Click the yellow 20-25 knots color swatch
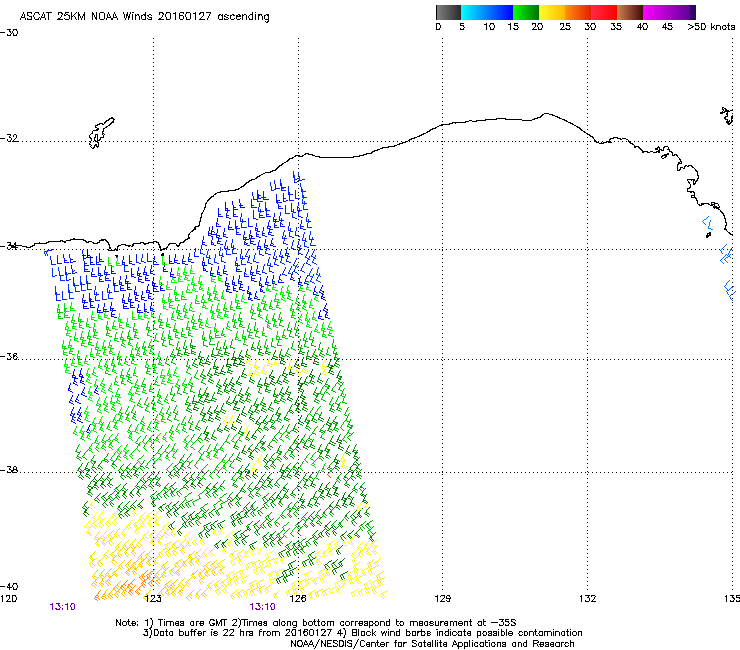The height and width of the screenshot is (650, 740). 552,12
